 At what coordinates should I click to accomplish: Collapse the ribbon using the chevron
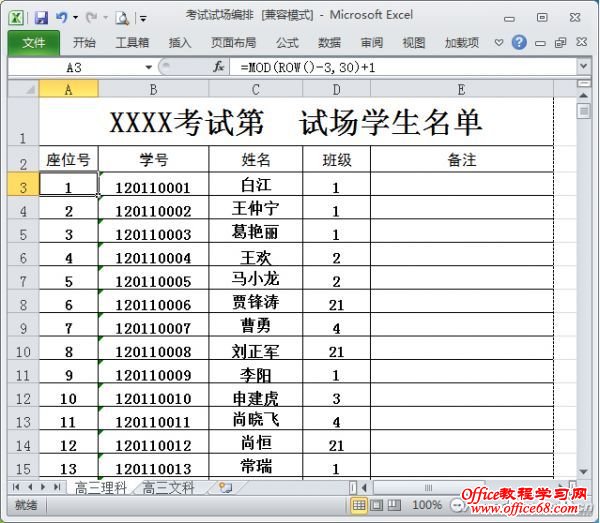click(499, 42)
